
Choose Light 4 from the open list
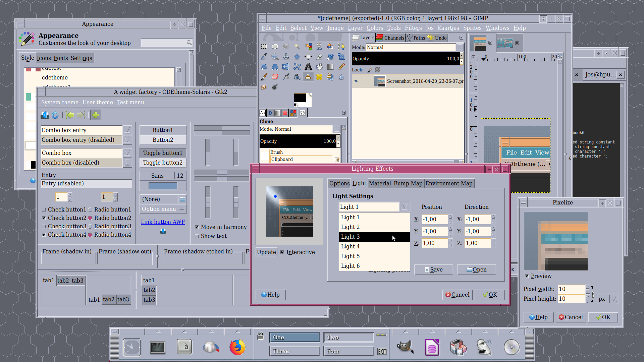tap(350, 246)
